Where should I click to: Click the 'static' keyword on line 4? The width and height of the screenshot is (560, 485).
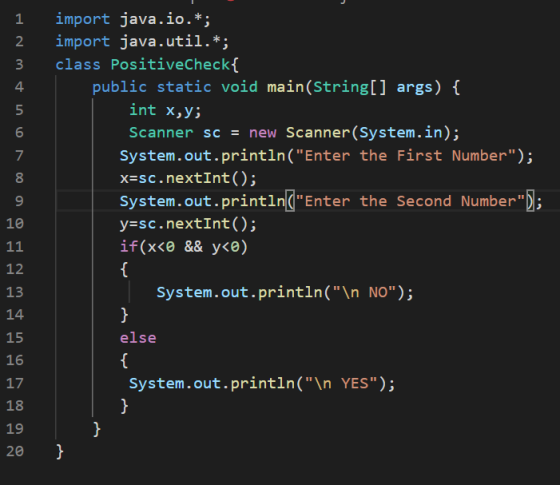pos(184,87)
